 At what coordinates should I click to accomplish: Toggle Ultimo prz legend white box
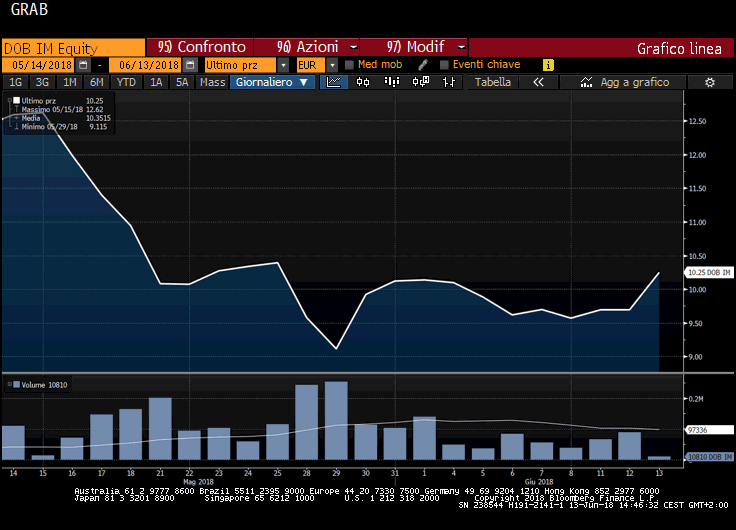(16, 101)
